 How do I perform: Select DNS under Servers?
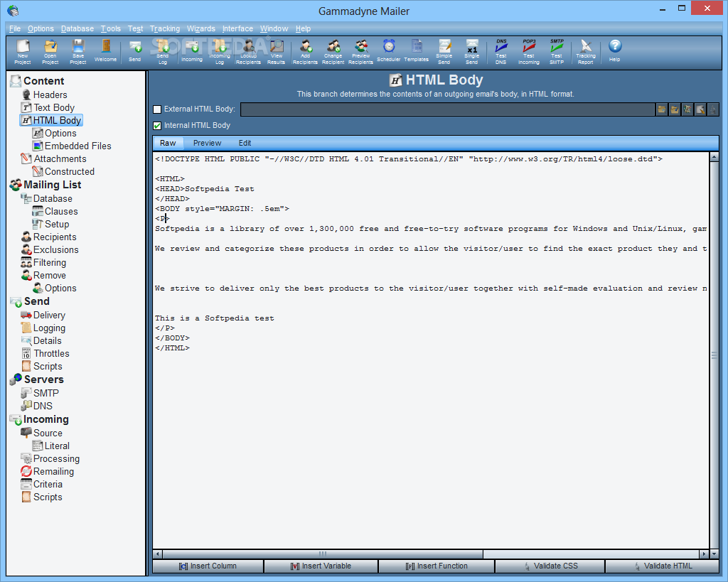37,406
